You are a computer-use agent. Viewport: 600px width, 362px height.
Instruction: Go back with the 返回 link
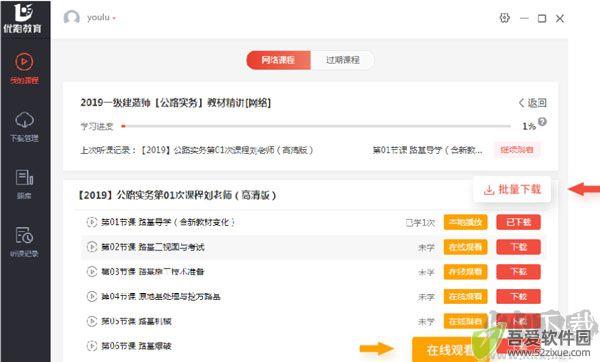(x=533, y=103)
